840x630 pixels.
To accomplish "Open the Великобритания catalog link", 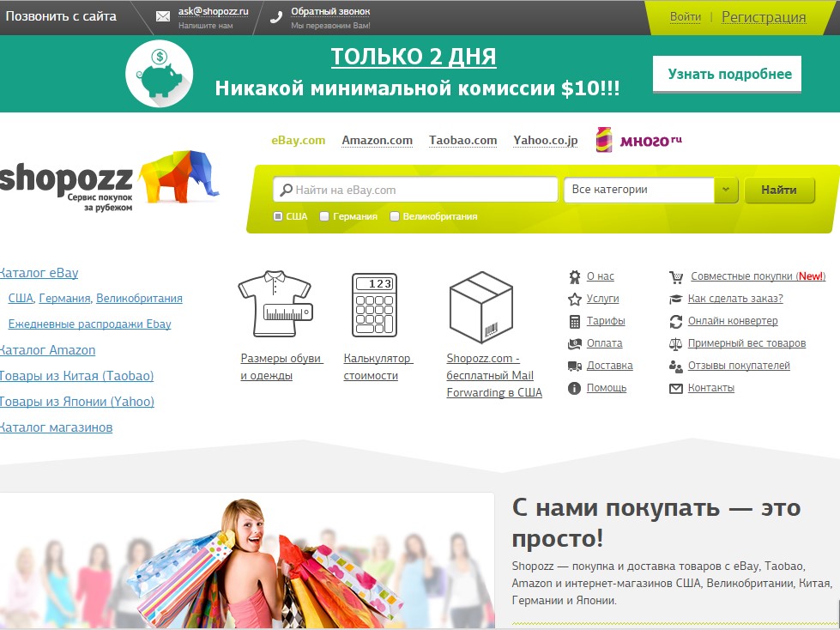I will (x=139, y=299).
